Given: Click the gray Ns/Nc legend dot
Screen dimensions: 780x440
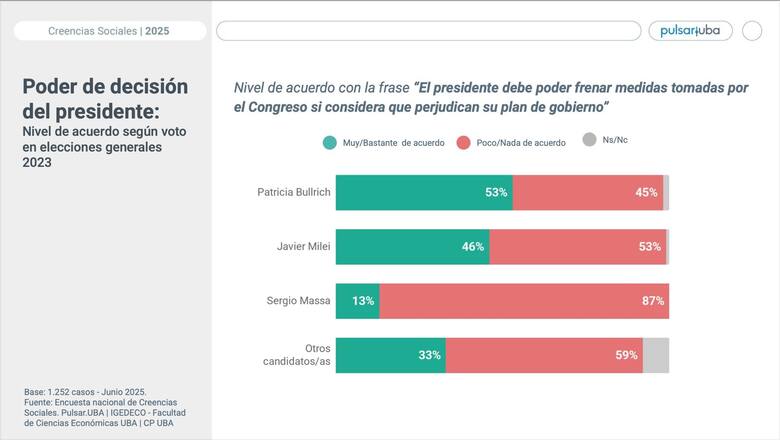Looking at the screenshot, I should [x=590, y=141].
